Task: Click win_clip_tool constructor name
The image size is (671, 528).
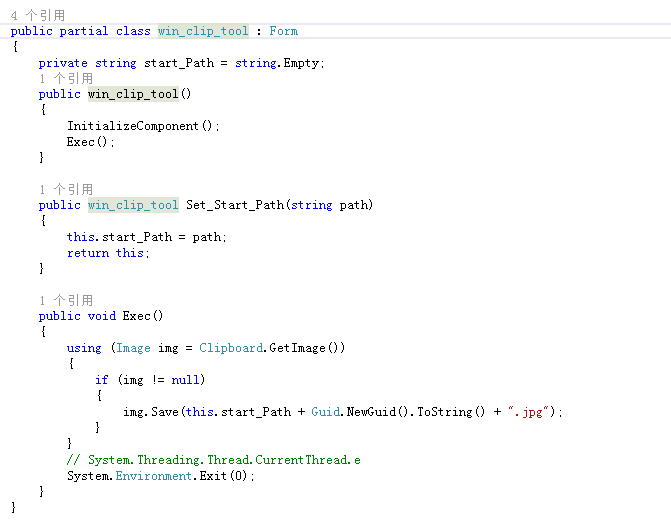Action: pyautogui.click(x=133, y=94)
